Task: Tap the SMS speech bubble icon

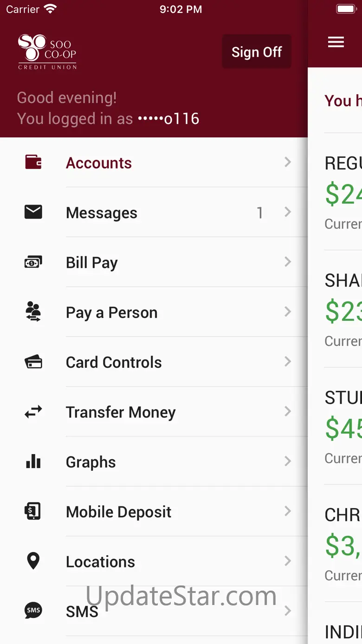Action: click(33, 611)
